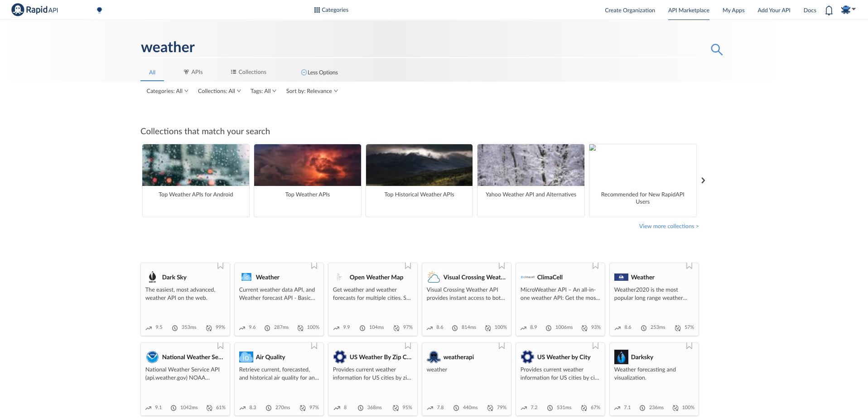Select the All results tab

152,73
